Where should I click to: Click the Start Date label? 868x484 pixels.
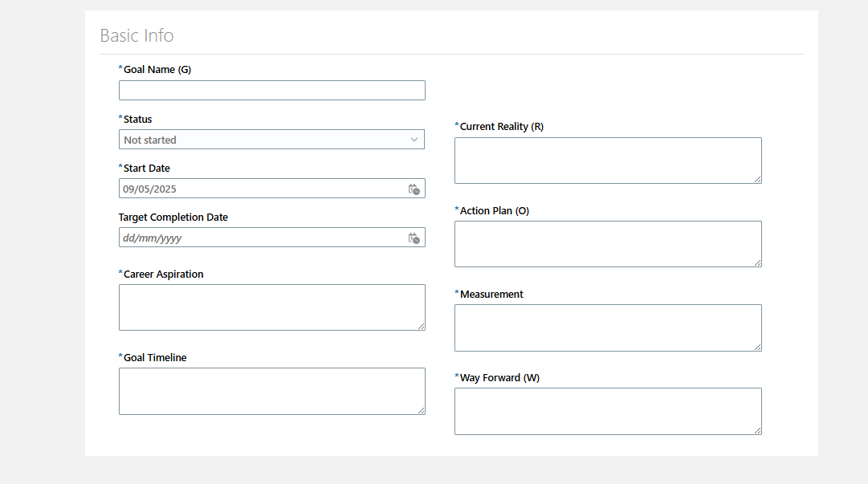pyautogui.click(x=147, y=168)
